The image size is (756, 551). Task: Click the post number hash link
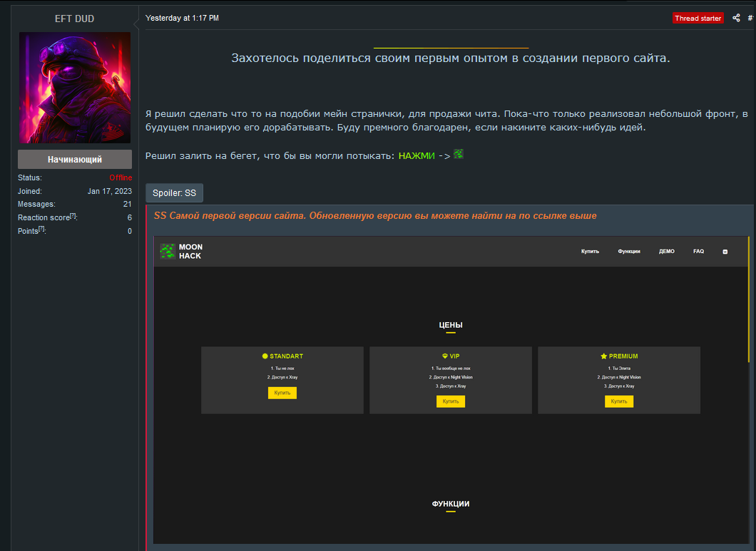pos(750,18)
